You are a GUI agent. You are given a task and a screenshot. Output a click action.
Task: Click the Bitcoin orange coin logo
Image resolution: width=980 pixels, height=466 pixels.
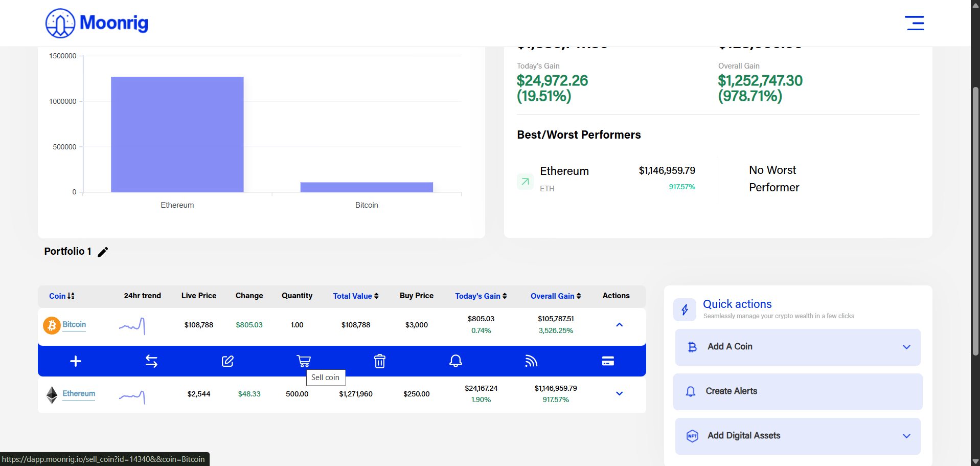click(x=52, y=325)
